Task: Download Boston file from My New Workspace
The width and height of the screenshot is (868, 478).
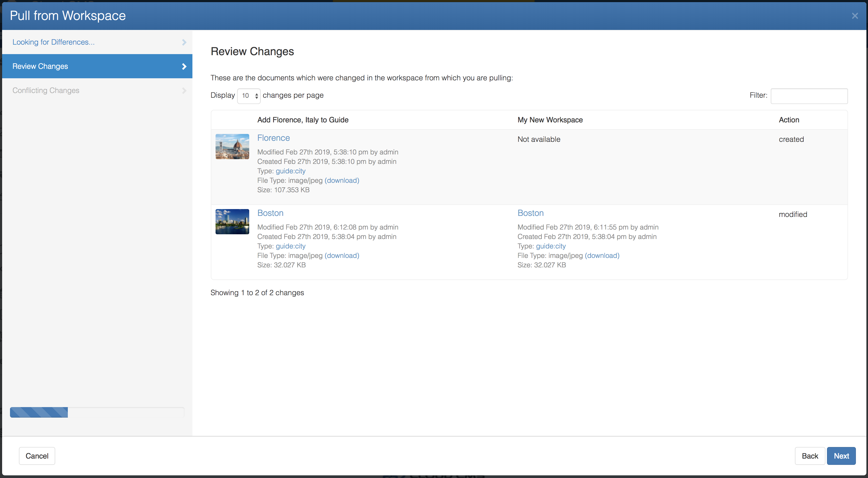Action: pyautogui.click(x=602, y=256)
